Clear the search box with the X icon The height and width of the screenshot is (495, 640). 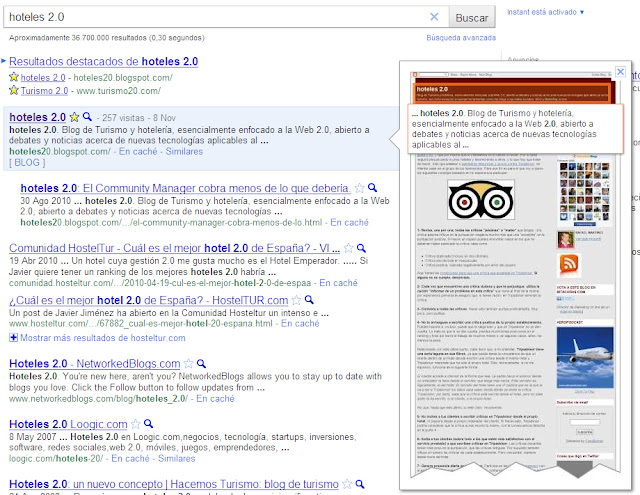434,17
